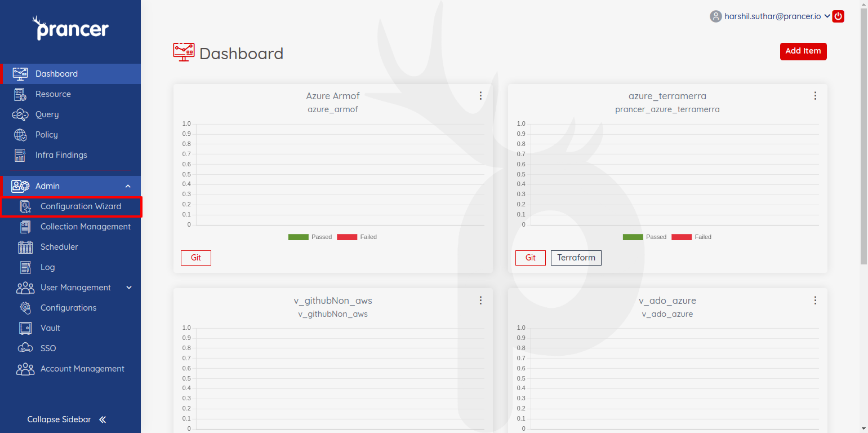The width and height of the screenshot is (868, 433).
Task: Click the Git tag on azure_terramerra card
Action: pos(531,258)
